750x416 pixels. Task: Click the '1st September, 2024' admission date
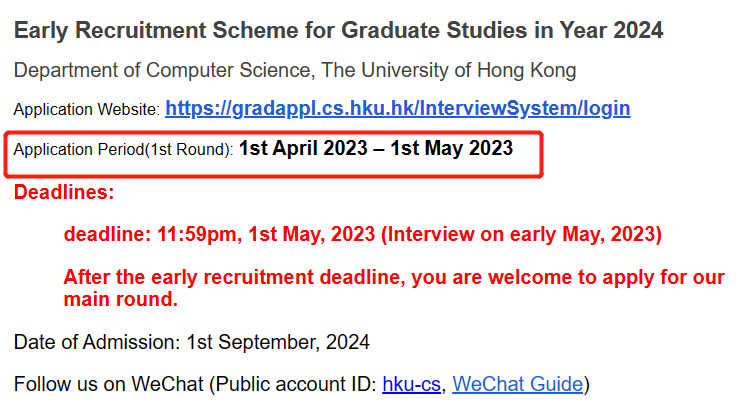click(276, 342)
